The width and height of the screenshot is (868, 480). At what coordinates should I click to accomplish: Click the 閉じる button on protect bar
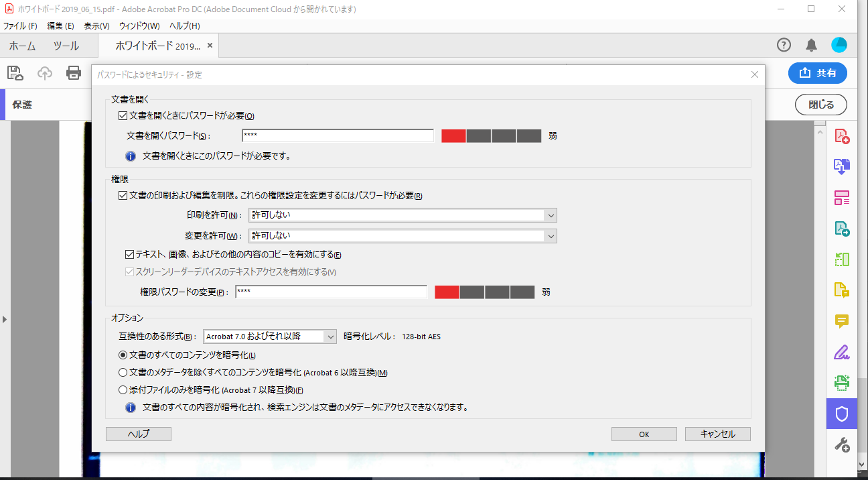[x=821, y=105]
